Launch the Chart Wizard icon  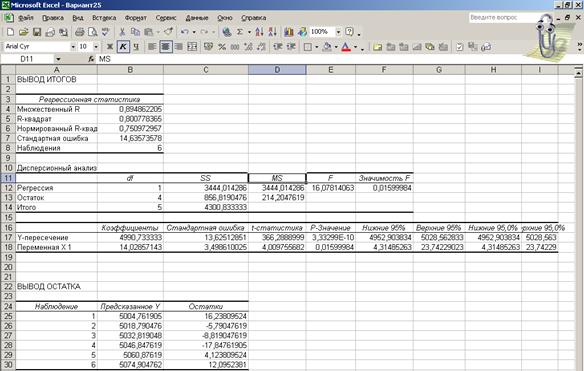[x=289, y=32]
